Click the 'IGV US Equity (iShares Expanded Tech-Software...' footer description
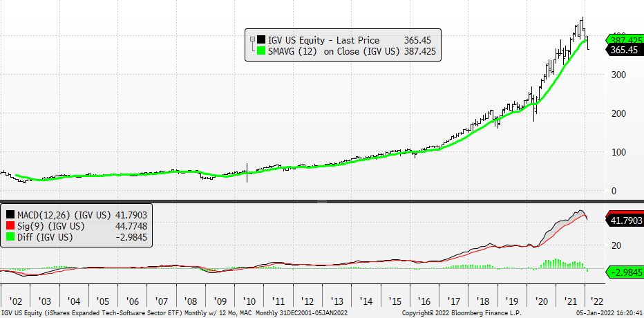This screenshot has width=644, height=318. click(x=173, y=313)
